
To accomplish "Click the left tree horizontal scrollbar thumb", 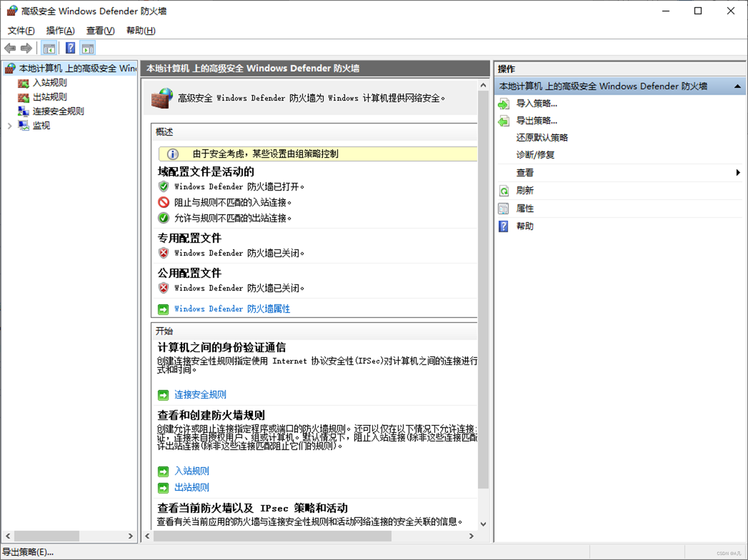I will tap(47, 536).
